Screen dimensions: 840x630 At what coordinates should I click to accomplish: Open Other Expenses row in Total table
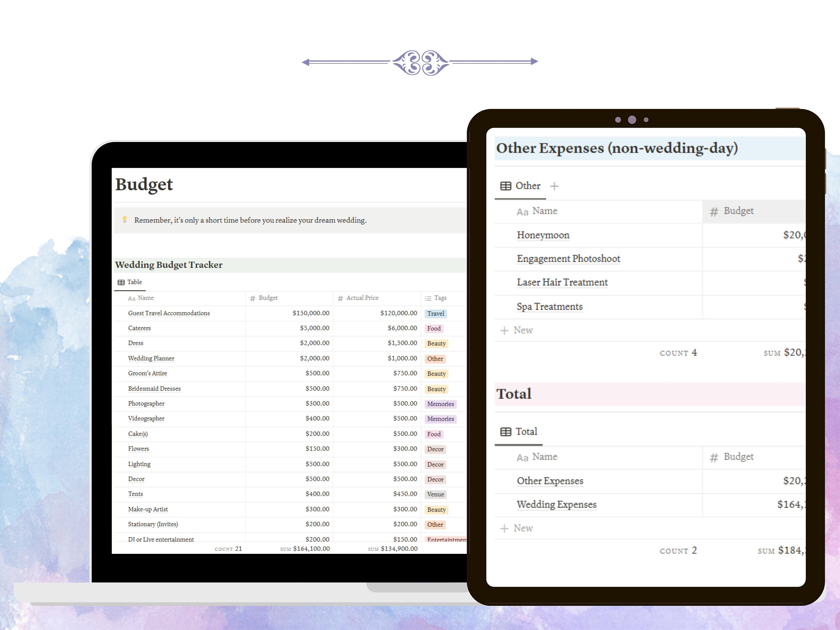tap(550, 481)
